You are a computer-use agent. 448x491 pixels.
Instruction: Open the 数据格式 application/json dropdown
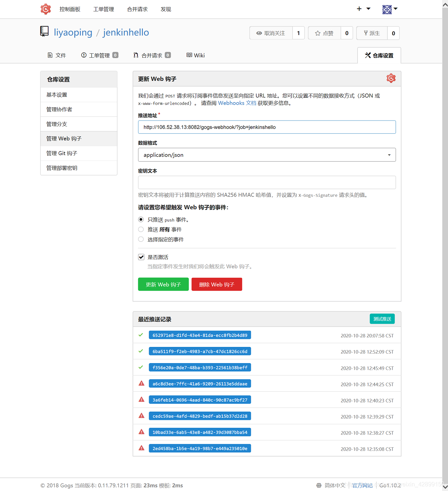point(267,155)
